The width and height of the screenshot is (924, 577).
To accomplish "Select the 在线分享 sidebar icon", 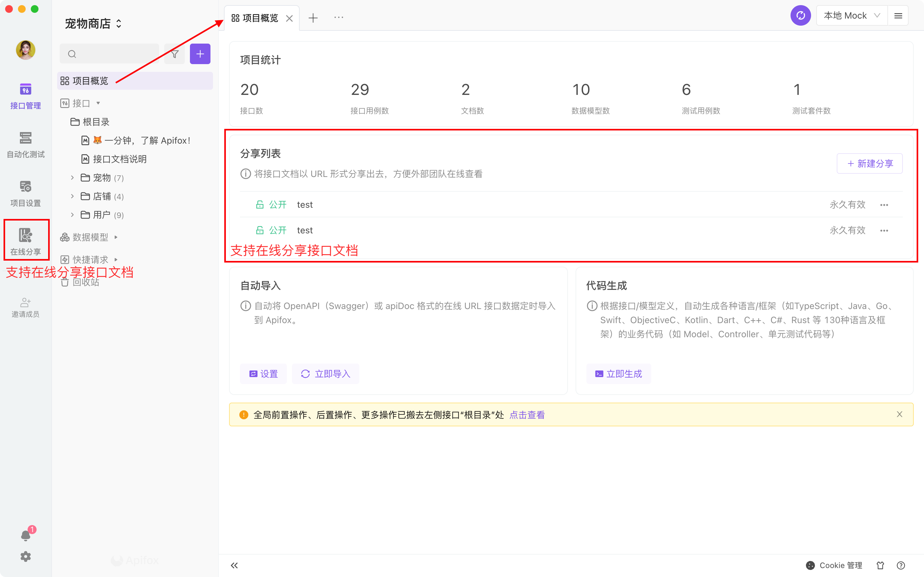I will point(25,240).
